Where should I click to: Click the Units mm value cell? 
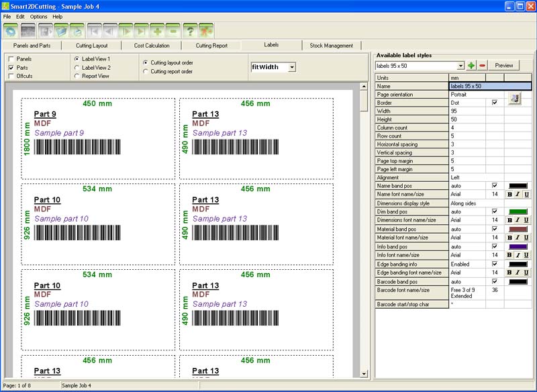click(467, 78)
